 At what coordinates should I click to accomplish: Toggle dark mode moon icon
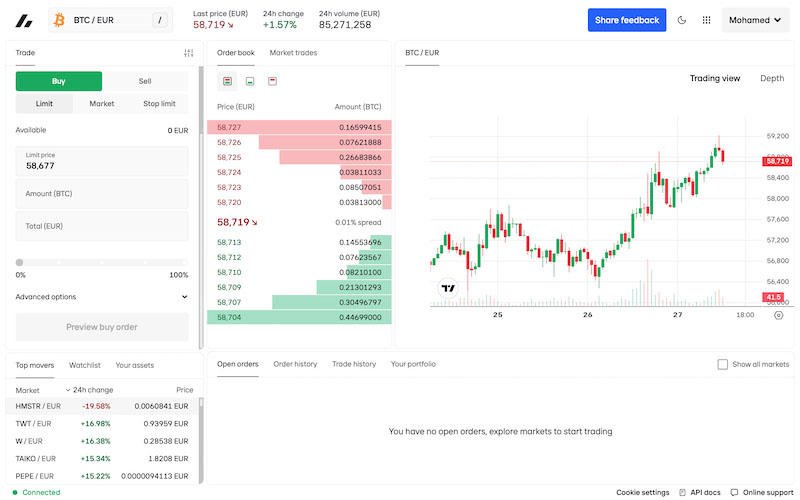coord(682,20)
